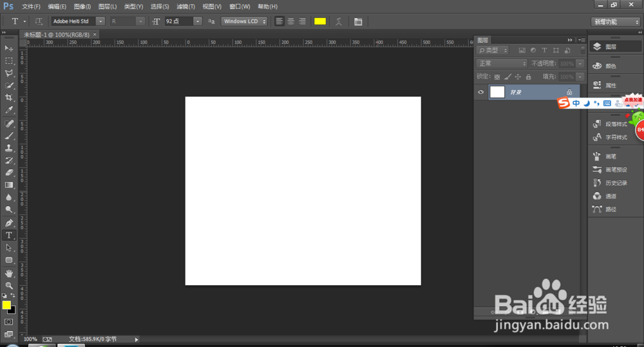
Task: Select the History Brush tool
Action: coord(8,160)
